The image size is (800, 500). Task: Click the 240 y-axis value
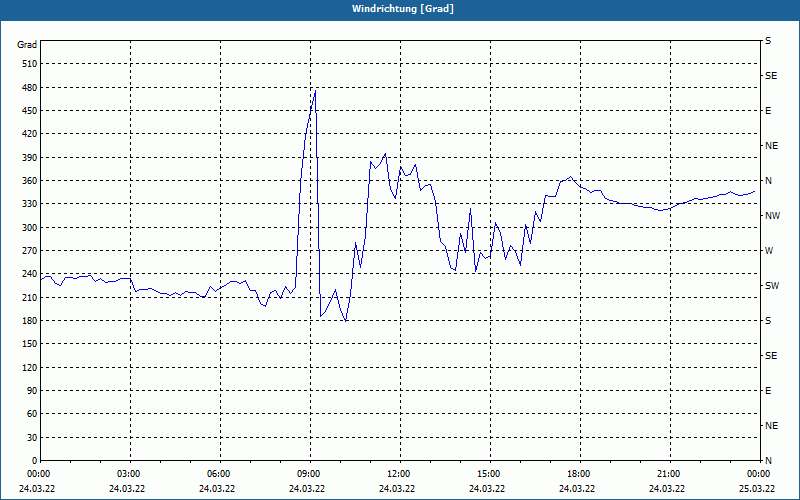30,274
